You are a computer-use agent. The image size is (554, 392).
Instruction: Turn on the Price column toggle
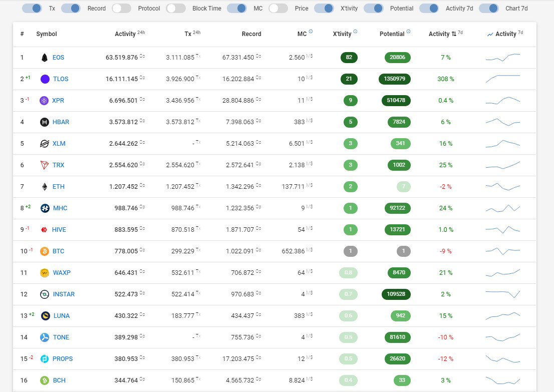[278, 8]
